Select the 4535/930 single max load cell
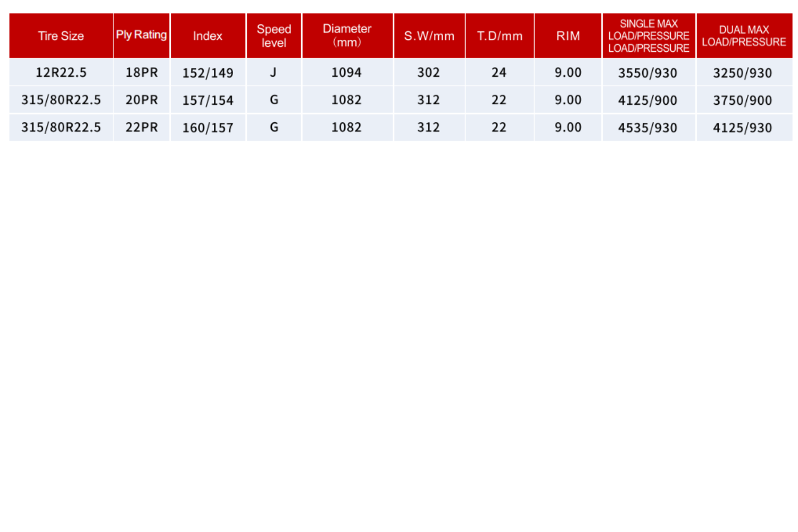798x532 pixels. (x=647, y=128)
